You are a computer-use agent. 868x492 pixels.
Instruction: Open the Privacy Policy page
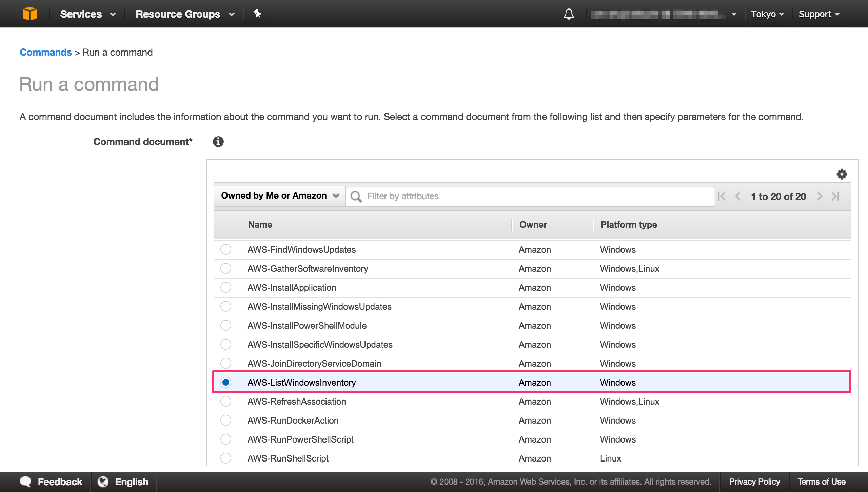pos(755,481)
